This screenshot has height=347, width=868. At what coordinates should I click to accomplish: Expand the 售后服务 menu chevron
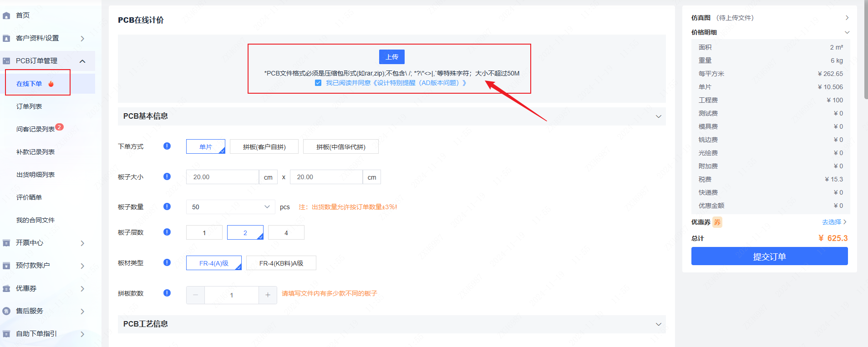pos(82,312)
